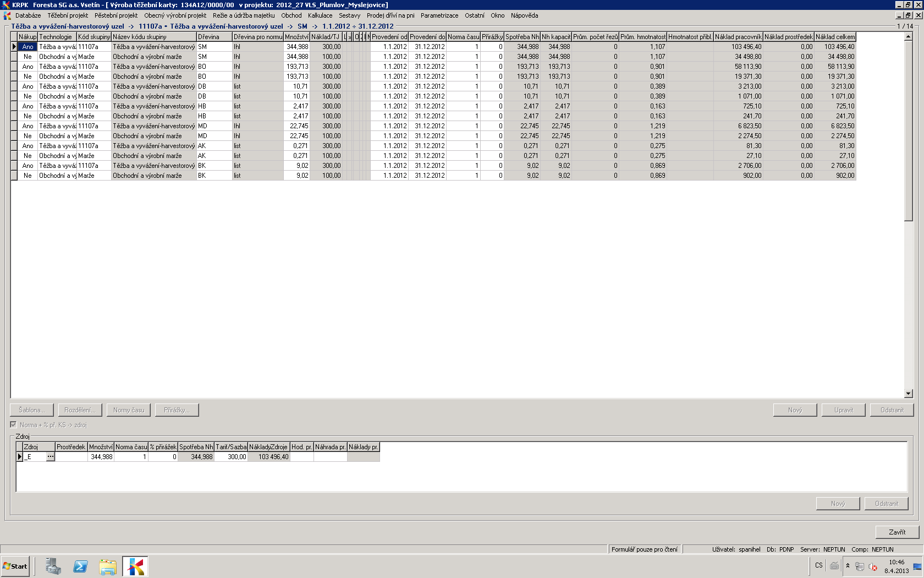
Task: Click the Náklad celkem column header
Action: point(835,37)
